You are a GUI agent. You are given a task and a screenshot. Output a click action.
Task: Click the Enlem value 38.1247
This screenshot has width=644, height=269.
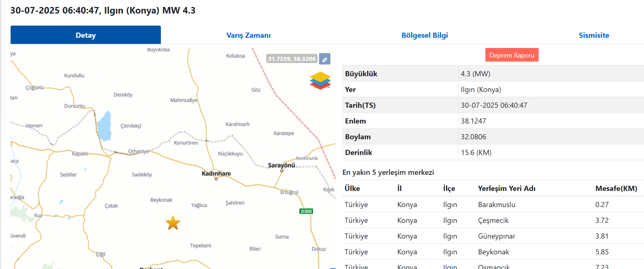pos(473,121)
